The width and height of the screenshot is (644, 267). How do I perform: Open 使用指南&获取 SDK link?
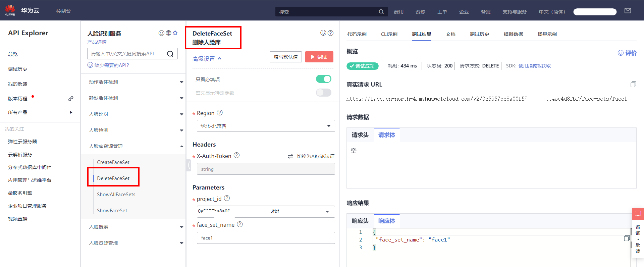(x=534, y=66)
